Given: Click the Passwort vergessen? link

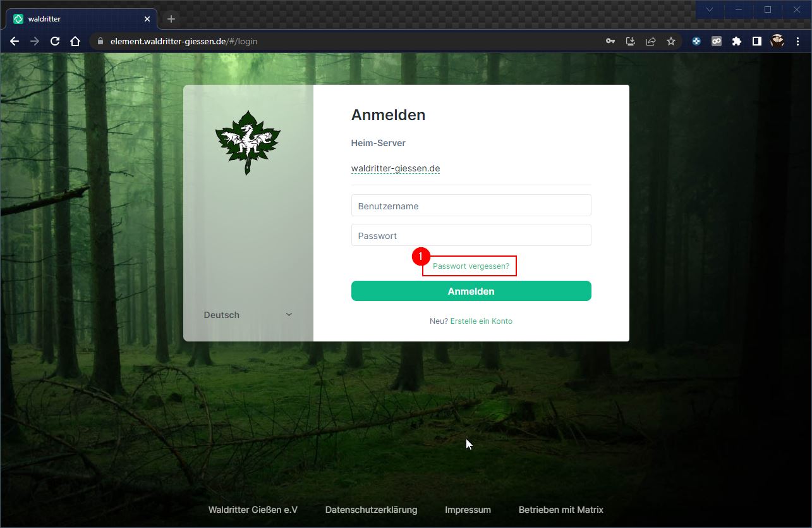Looking at the screenshot, I should pos(471,266).
